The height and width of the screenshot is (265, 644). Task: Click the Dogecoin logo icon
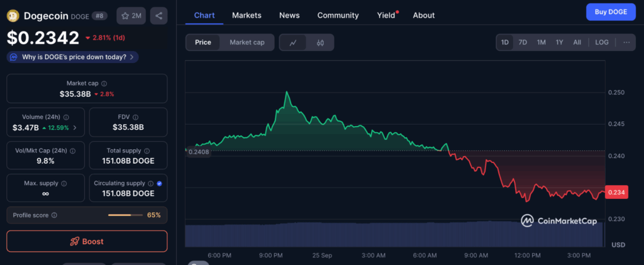tap(13, 16)
